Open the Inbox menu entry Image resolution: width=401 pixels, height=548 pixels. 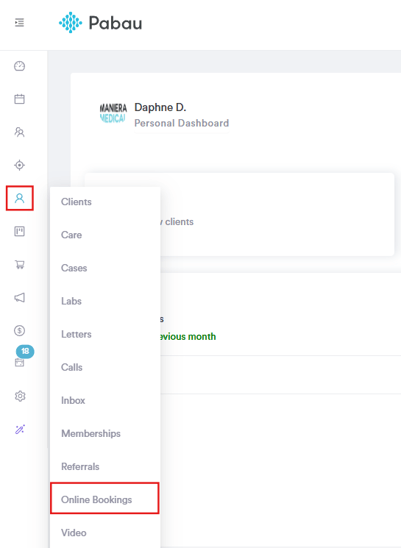[73, 400]
